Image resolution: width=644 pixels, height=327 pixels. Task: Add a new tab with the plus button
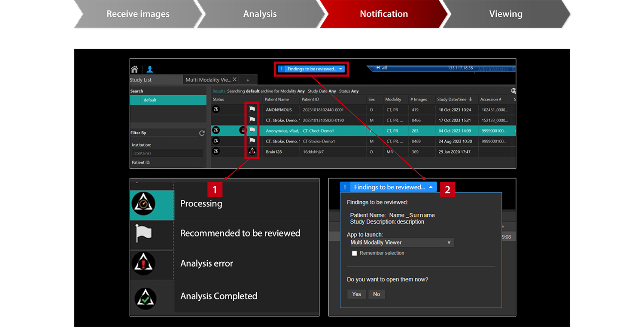tap(248, 80)
